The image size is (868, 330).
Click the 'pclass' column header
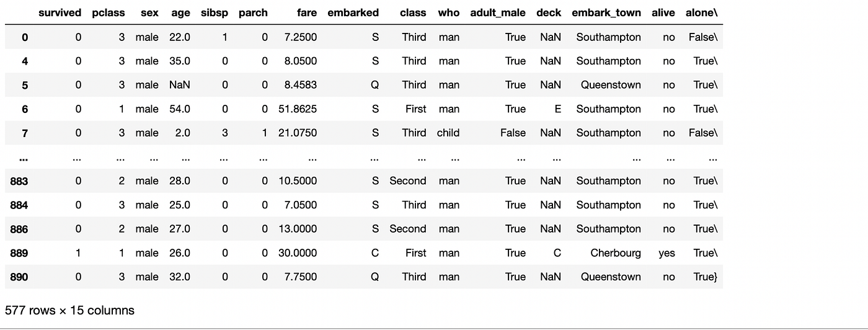[x=108, y=13]
